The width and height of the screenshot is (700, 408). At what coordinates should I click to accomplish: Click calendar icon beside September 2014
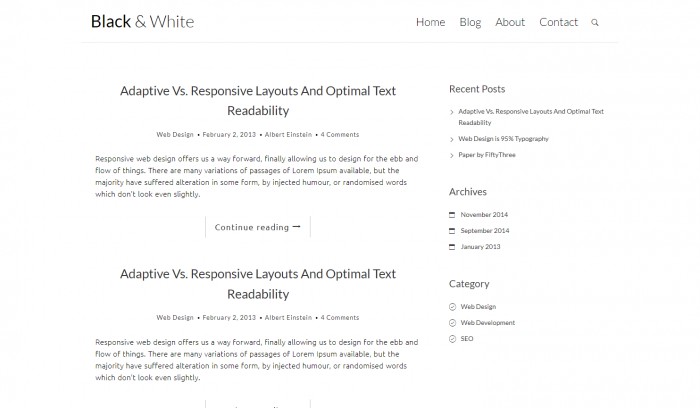(x=452, y=231)
